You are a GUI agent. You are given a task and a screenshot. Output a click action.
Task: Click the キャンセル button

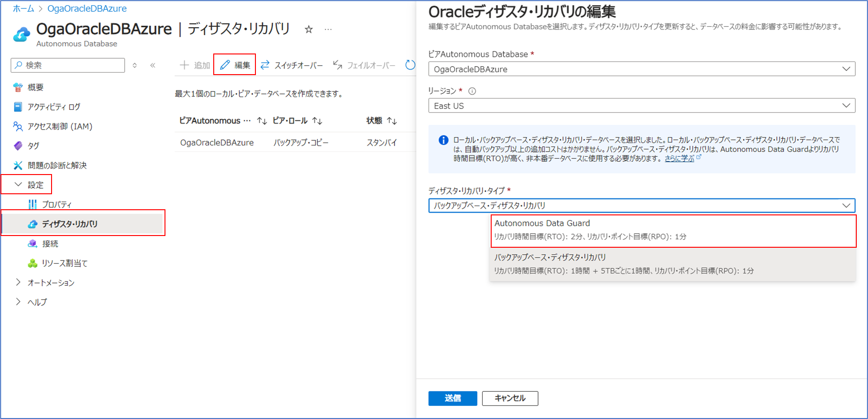click(x=510, y=398)
